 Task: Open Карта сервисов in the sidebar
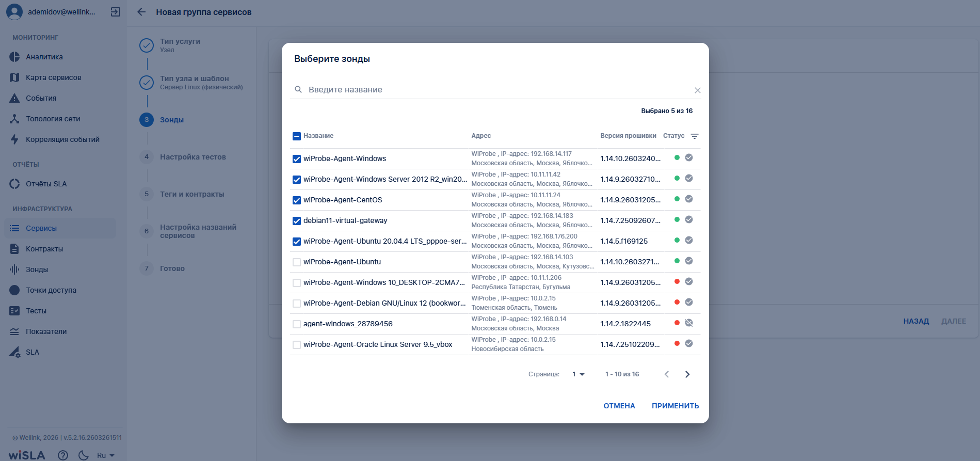pos(54,77)
